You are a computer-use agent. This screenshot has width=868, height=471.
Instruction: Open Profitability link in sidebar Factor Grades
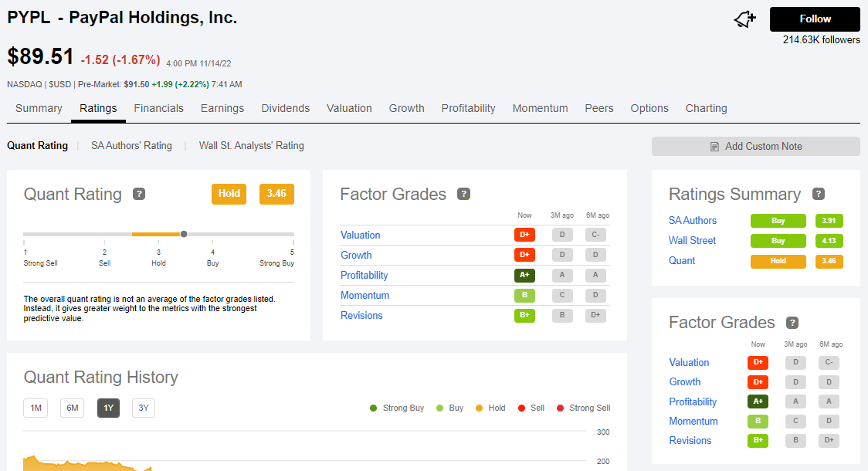pyautogui.click(x=693, y=402)
